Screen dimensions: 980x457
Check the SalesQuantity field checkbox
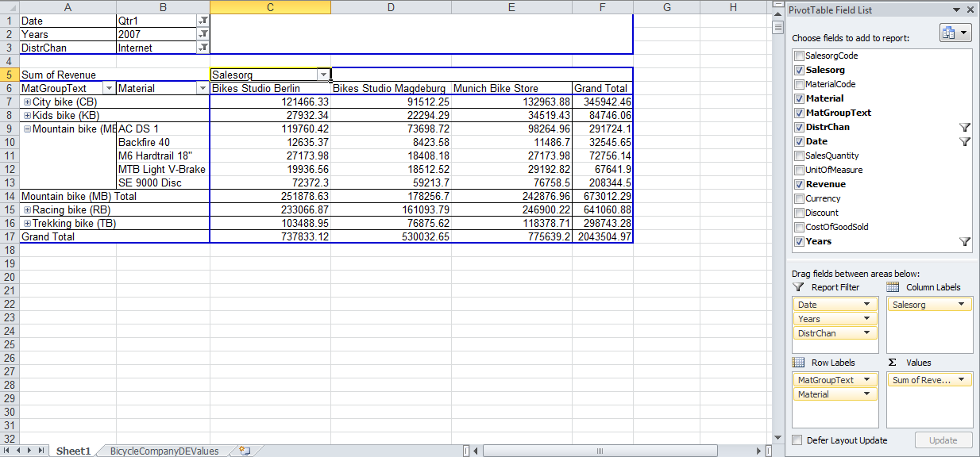point(799,156)
